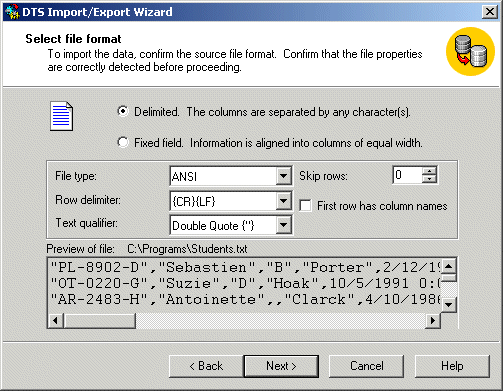The width and height of the screenshot is (503, 391).
Task: Proceed with the Next button
Action: click(x=281, y=366)
